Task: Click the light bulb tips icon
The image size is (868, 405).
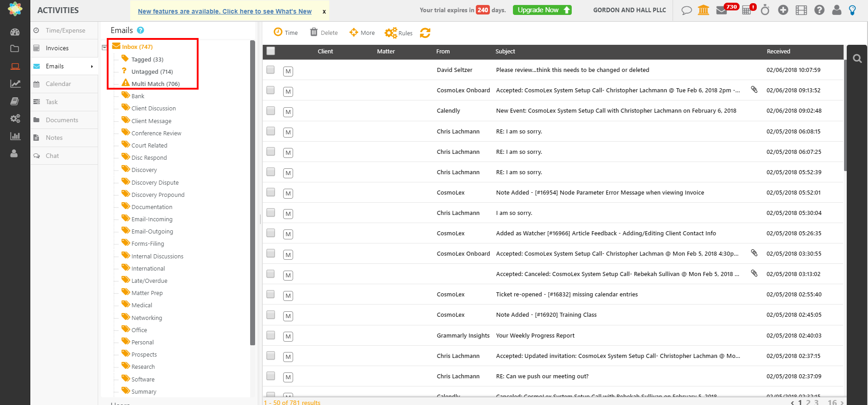Action: click(853, 10)
